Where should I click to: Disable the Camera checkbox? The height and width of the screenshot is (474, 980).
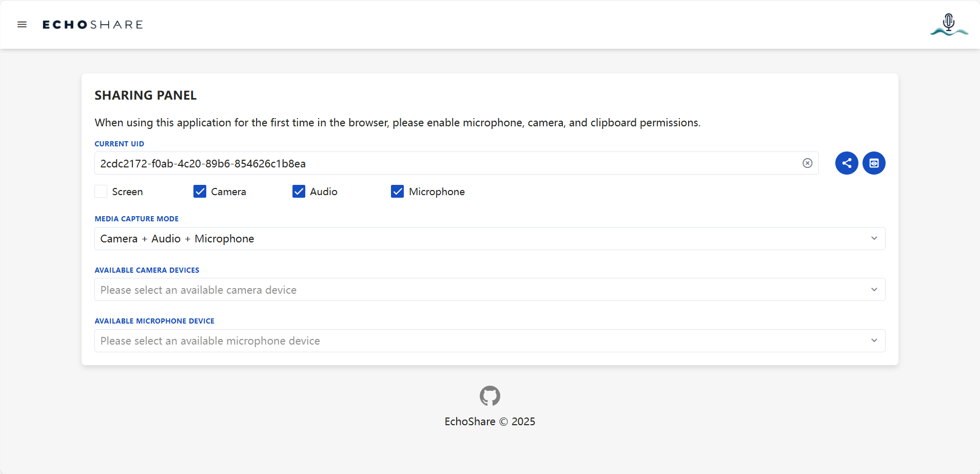pos(199,191)
